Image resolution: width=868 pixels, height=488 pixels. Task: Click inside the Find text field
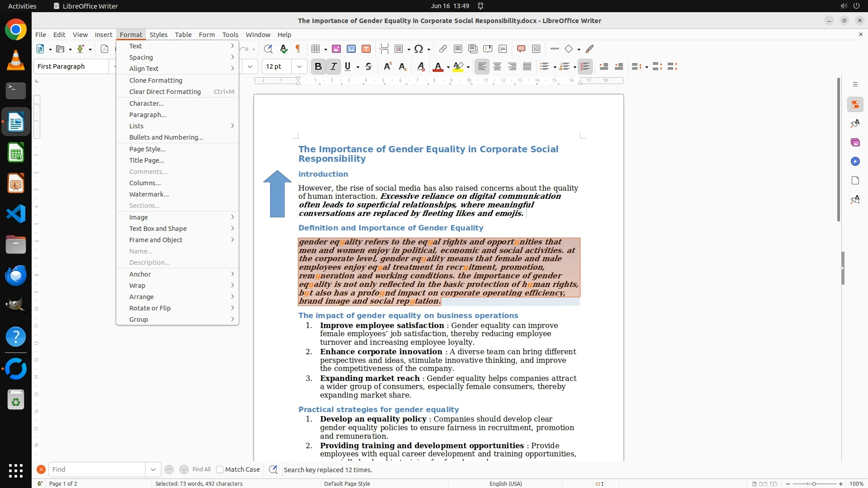click(97, 469)
